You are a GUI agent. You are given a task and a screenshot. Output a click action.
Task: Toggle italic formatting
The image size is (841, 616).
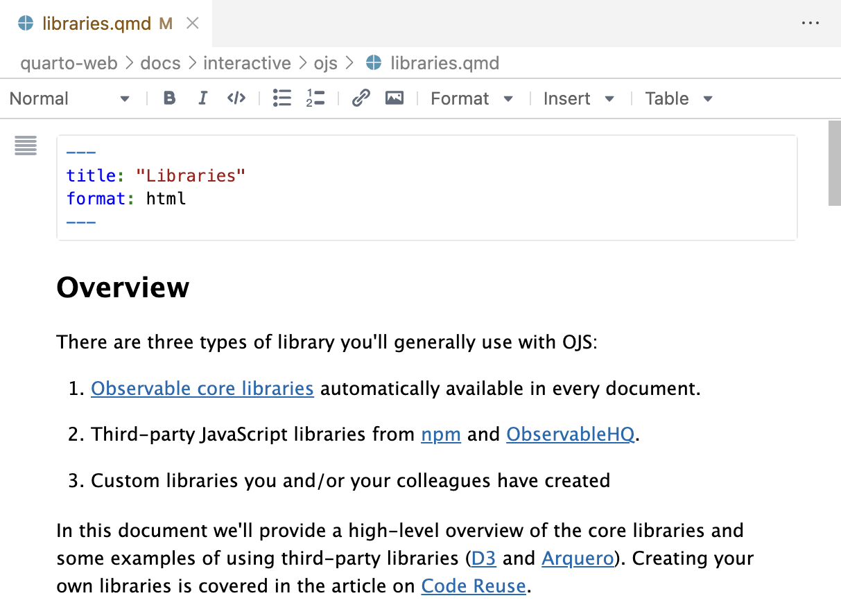click(202, 98)
